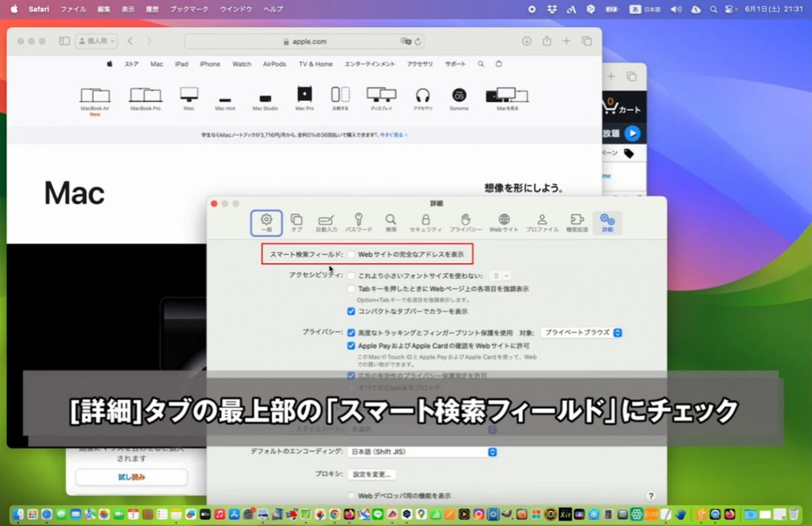Select the 詳細 (Advanced) gears tab
The width and height of the screenshot is (812, 526).
(x=607, y=223)
